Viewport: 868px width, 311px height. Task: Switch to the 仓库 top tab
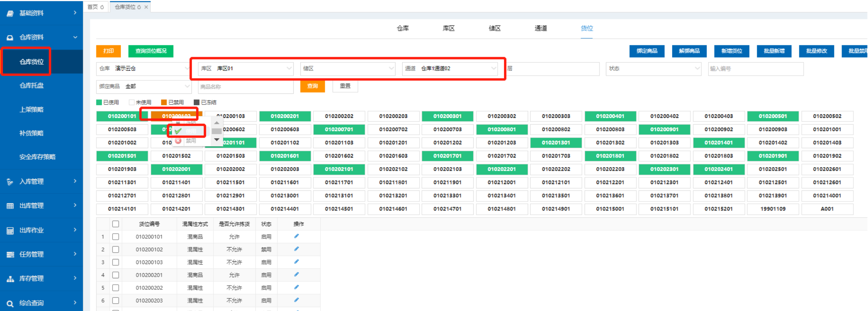click(x=403, y=28)
